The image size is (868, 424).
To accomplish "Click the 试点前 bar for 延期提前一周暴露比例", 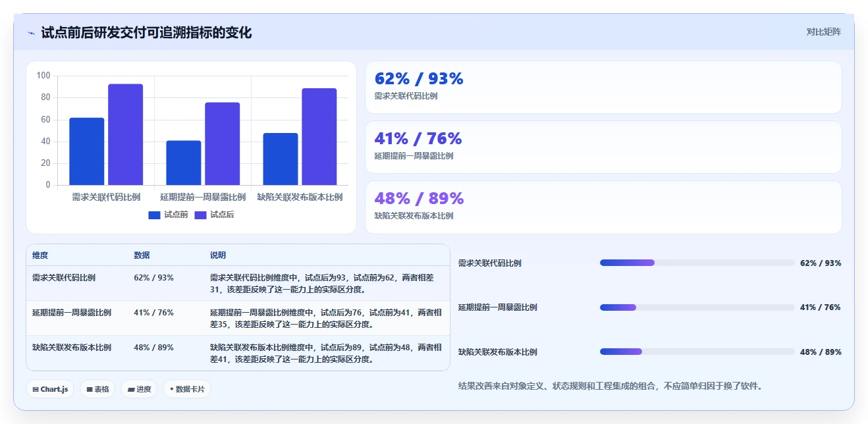I will pos(184,163).
